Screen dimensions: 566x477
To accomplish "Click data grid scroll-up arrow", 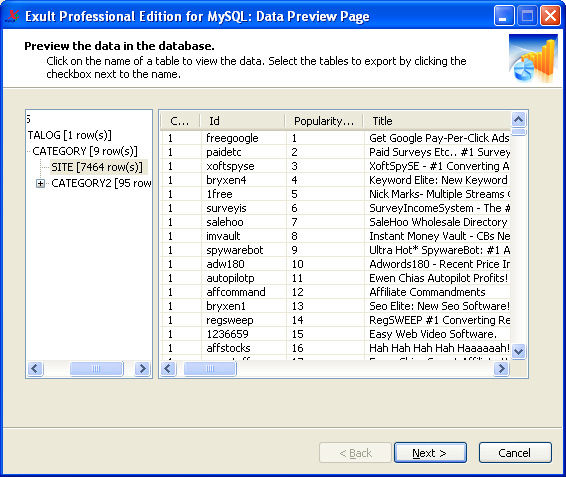I will click(519, 119).
